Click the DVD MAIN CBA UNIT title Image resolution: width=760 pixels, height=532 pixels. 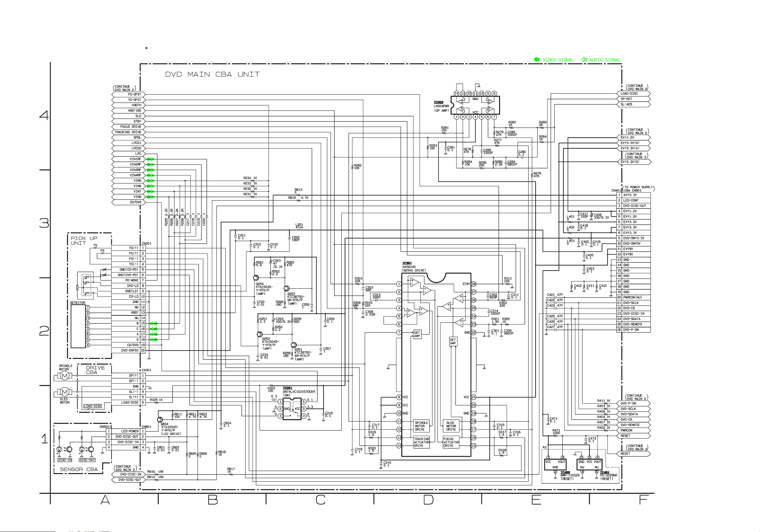[x=212, y=74]
